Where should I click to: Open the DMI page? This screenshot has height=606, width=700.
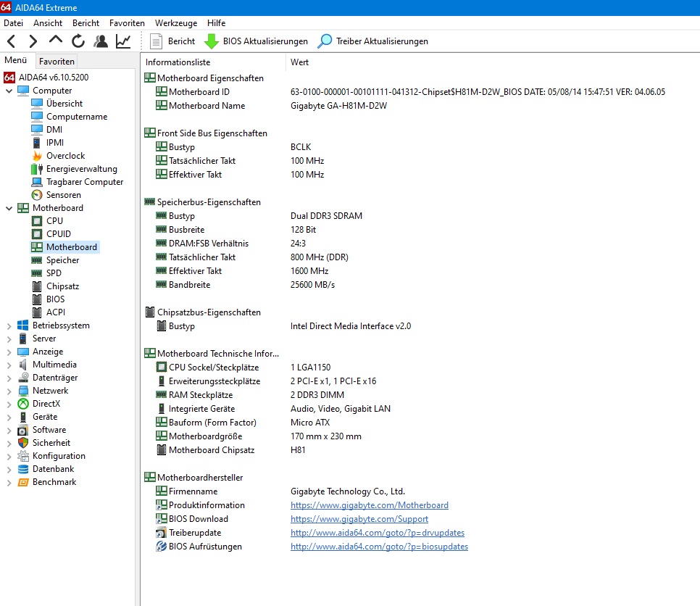[x=47, y=130]
